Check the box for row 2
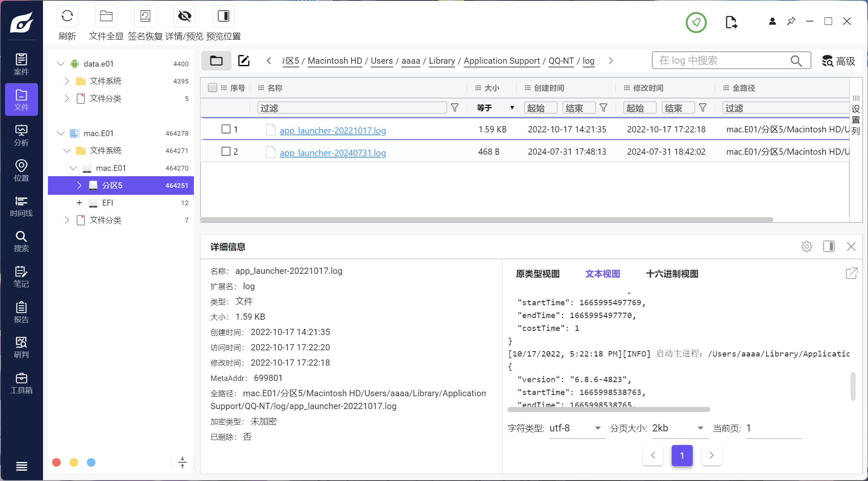Image resolution: width=868 pixels, height=481 pixels. tap(226, 151)
